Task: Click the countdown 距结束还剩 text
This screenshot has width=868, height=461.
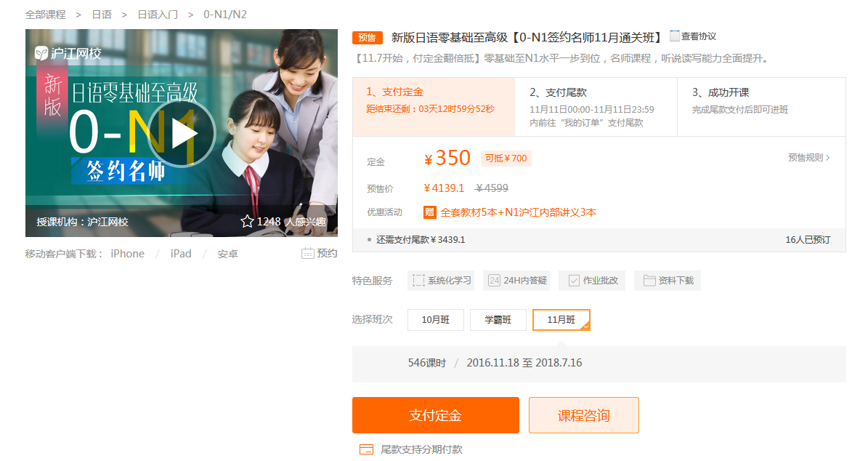Action: pyautogui.click(x=430, y=108)
